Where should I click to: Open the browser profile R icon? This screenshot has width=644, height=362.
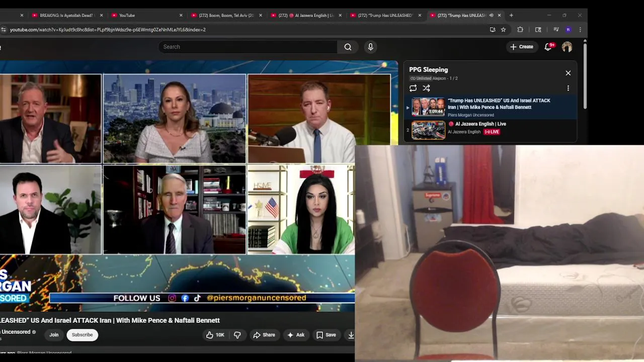pos(568,30)
